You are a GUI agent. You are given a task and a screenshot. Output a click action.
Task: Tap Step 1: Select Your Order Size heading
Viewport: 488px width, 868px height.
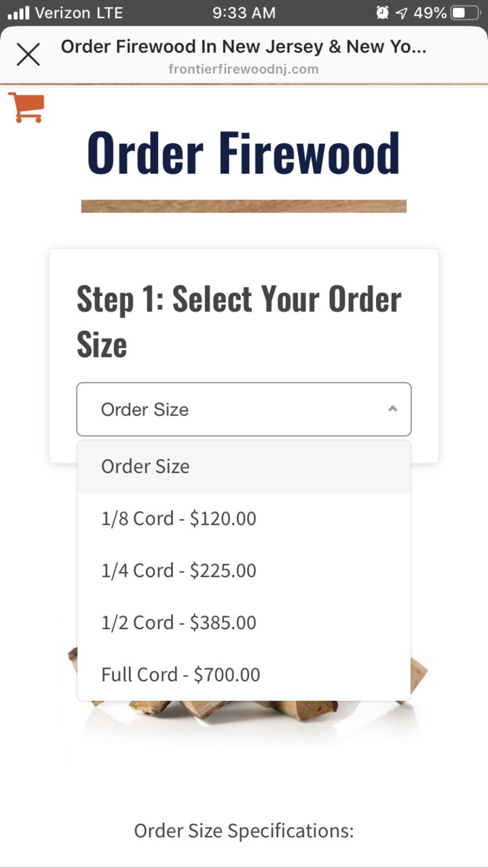pyautogui.click(x=239, y=322)
